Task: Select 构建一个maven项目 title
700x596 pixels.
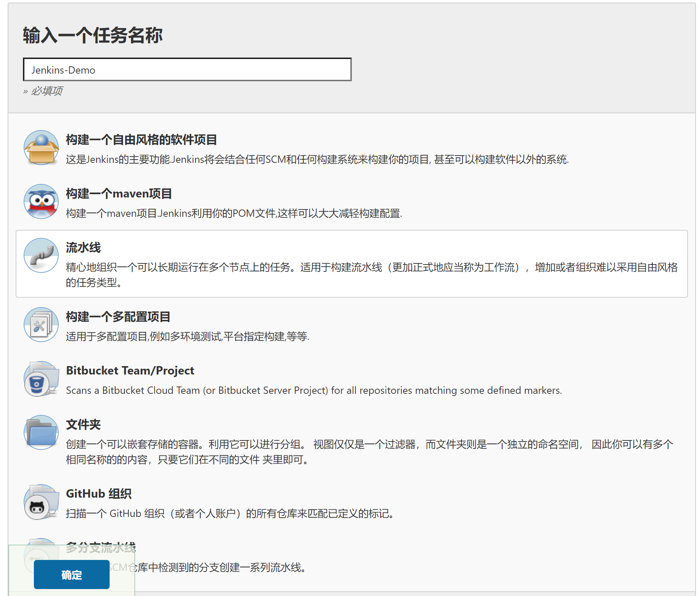Action: 119,194
